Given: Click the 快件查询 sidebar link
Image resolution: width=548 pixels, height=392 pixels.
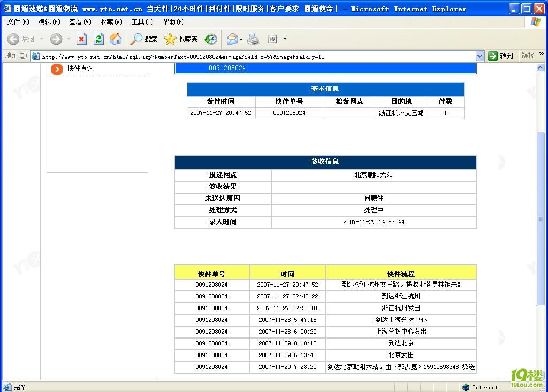Looking at the screenshot, I should click(x=80, y=68).
